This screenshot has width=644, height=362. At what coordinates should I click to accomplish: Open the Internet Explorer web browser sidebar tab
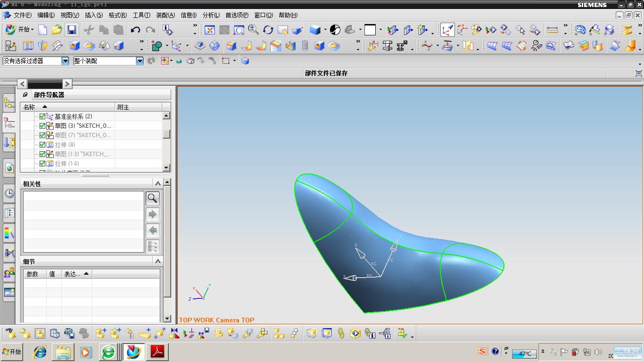9,168
